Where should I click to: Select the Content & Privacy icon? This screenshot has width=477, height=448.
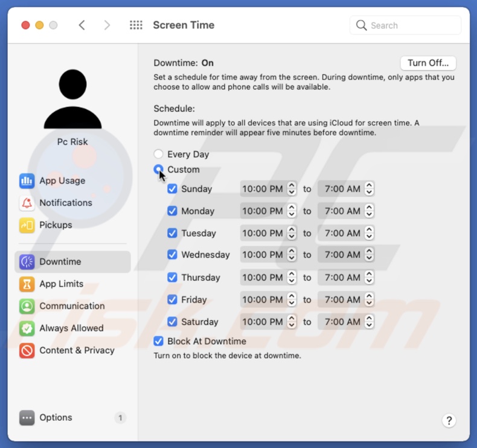tap(27, 350)
